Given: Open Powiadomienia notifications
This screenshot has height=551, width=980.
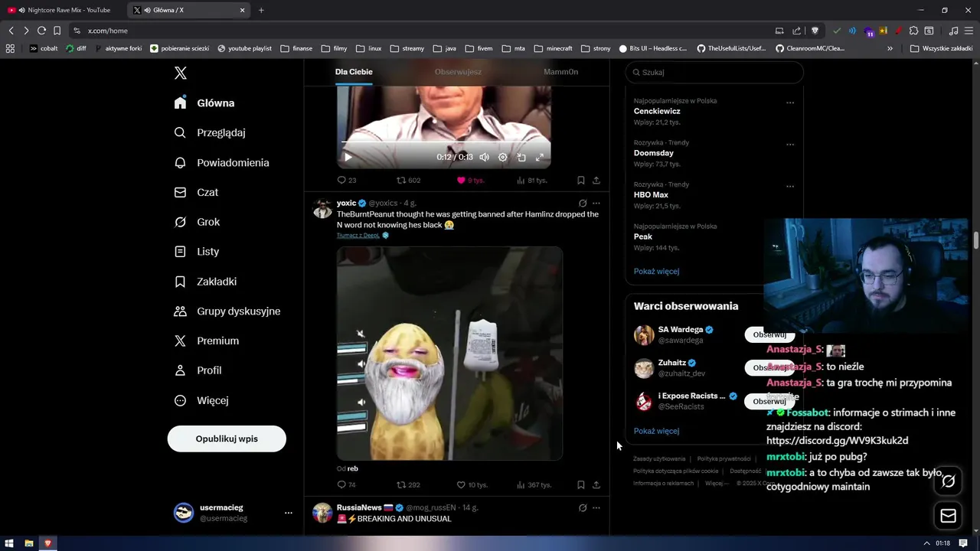Looking at the screenshot, I should click(x=221, y=162).
